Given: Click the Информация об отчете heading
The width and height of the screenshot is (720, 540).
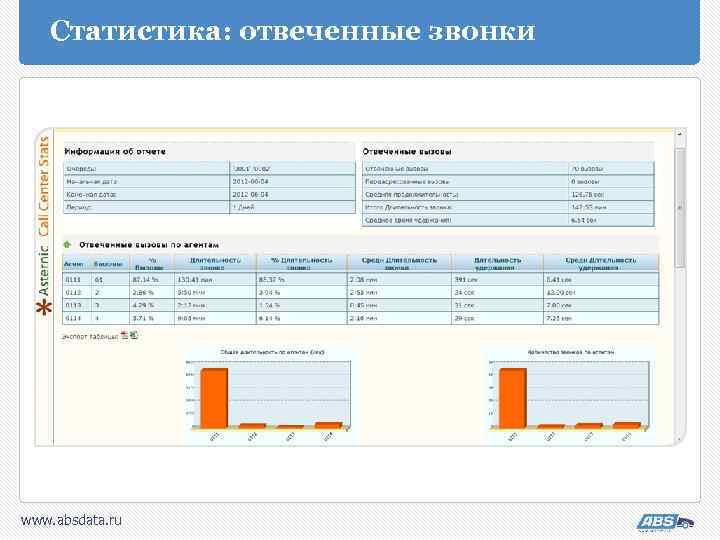Looking at the screenshot, I should pyautogui.click(x=115, y=152).
